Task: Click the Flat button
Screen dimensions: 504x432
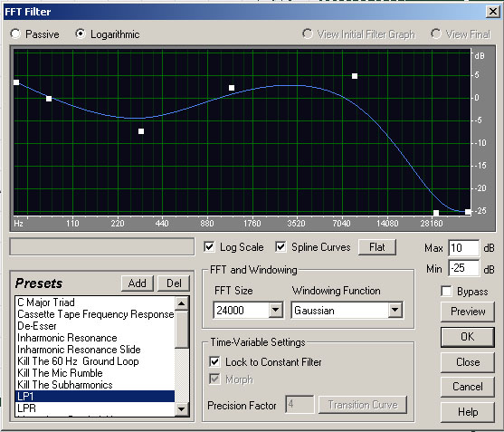Action: (377, 247)
